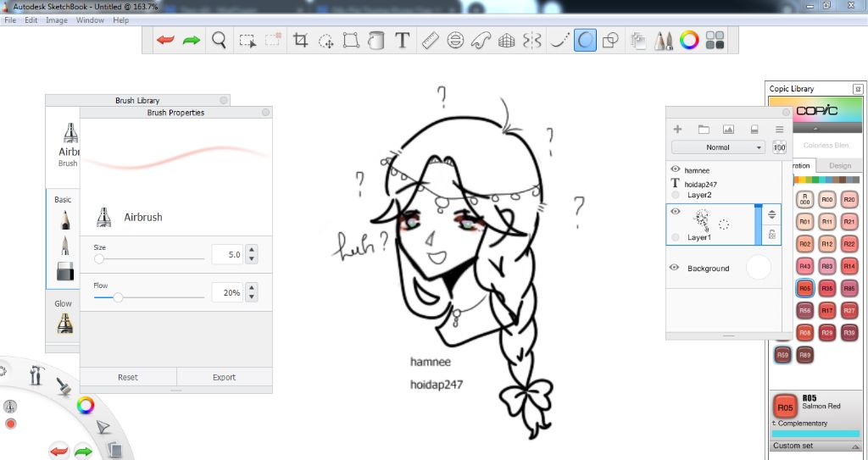The height and width of the screenshot is (460, 868).
Task: Add a layer group folder
Action: coord(704,129)
